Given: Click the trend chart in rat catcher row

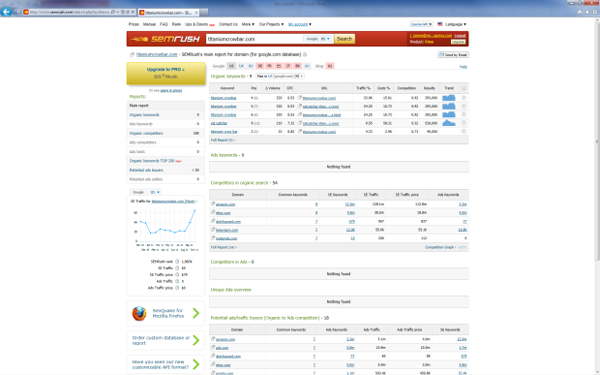Looking at the screenshot, I should click(x=448, y=123).
